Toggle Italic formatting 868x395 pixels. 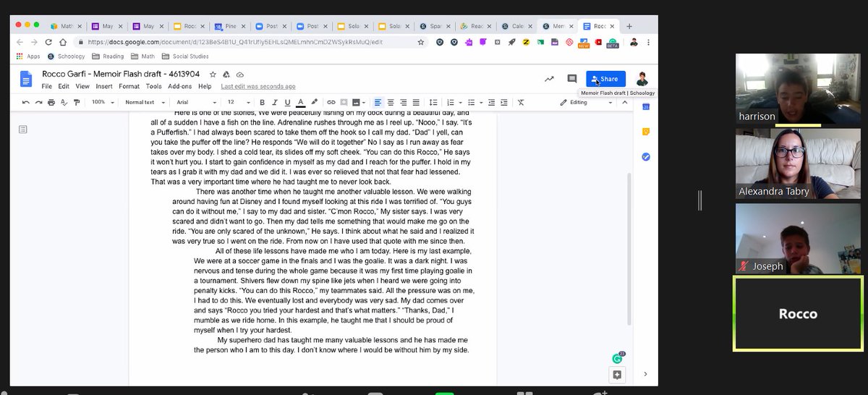click(x=275, y=103)
